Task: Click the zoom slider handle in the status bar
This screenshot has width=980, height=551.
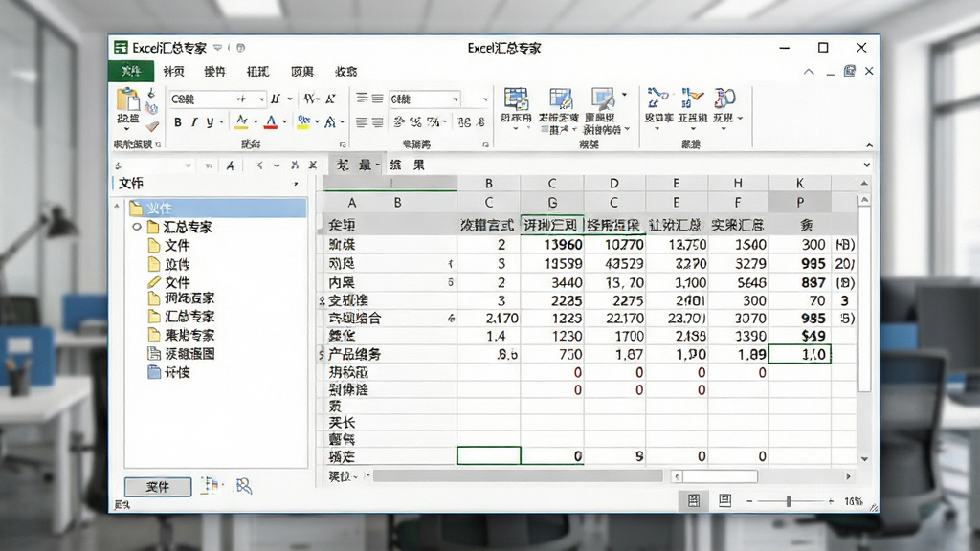Action: click(789, 501)
